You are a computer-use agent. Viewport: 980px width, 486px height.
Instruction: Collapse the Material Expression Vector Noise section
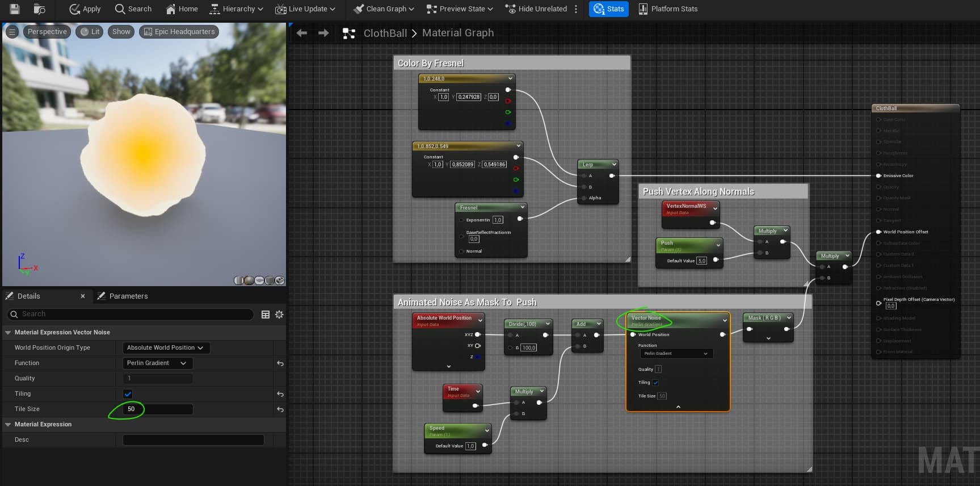click(x=8, y=333)
